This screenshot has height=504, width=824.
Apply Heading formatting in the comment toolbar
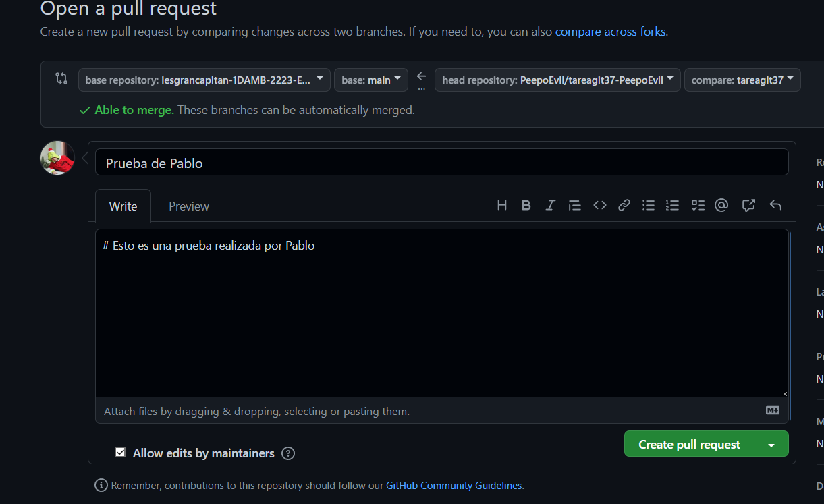[x=501, y=205]
